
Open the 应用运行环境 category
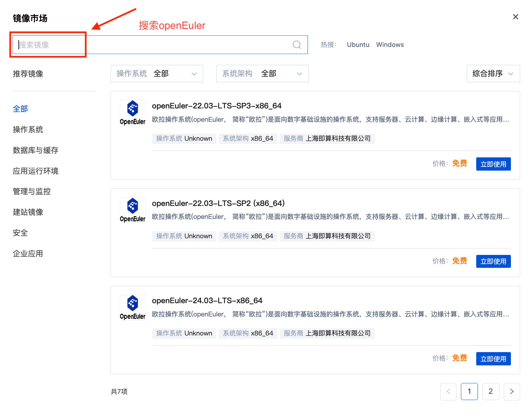[36, 171]
